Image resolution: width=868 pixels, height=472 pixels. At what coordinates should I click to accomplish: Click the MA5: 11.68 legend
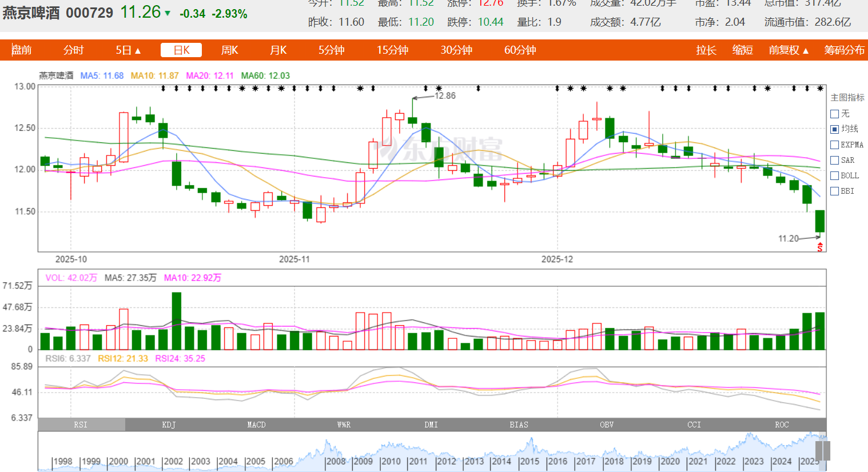pos(102,75)
